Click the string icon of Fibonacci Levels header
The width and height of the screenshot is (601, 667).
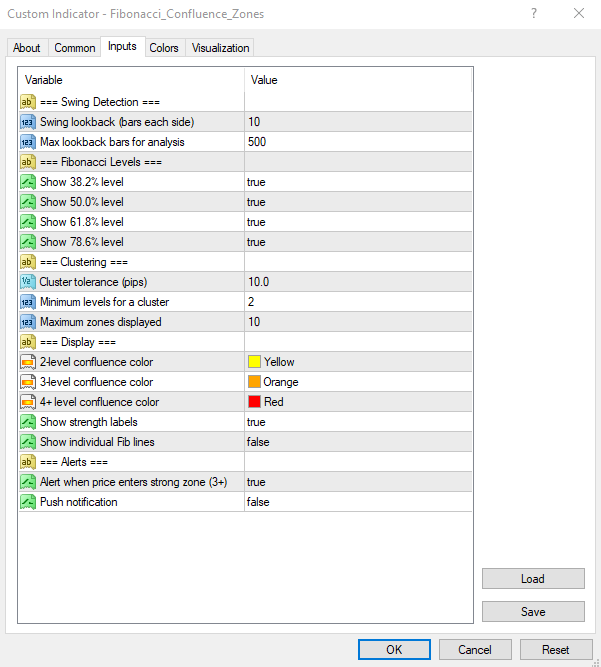pos(28,162)
